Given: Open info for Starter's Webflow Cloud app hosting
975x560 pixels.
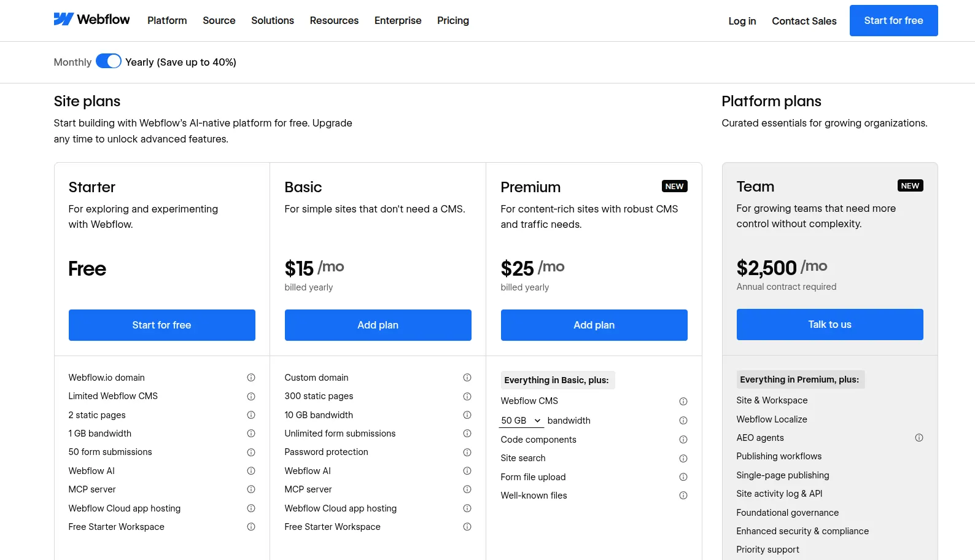Looking at the screenshot, I should click(x=251, y=508).
